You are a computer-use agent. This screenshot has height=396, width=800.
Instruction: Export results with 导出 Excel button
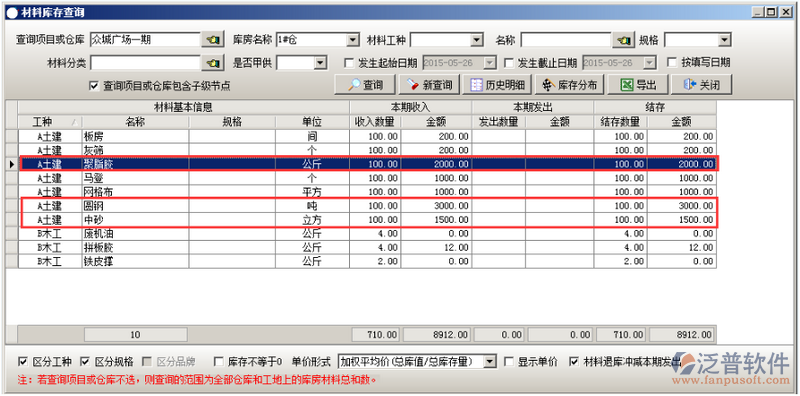tap(638, 85)
